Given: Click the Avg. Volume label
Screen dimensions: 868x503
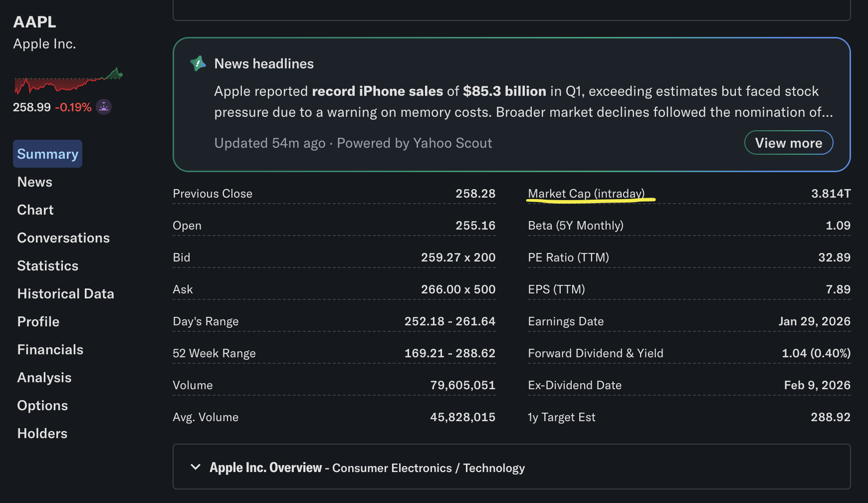Looking at the screenshot, I should point(206,417).
